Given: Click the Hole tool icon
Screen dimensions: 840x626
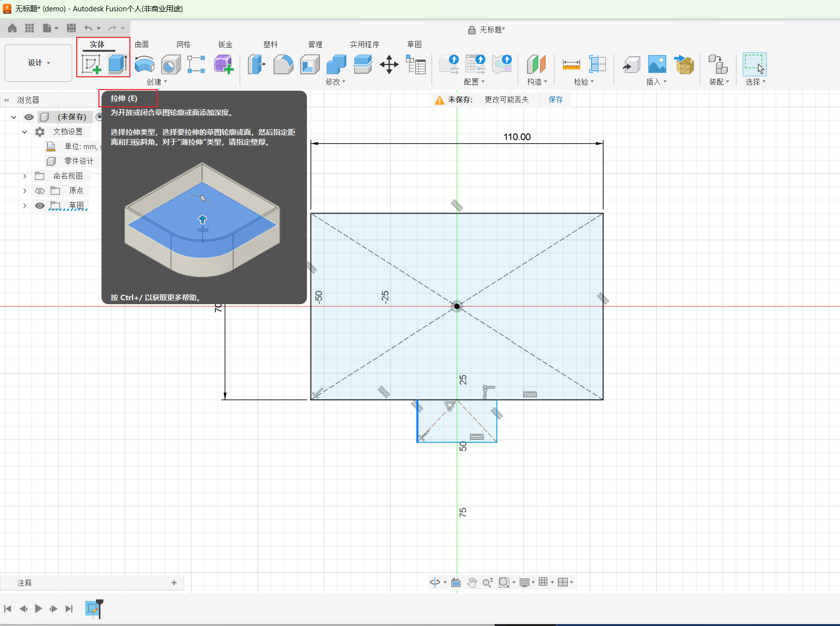Looking at the screenshot, I should click(171, 64).
